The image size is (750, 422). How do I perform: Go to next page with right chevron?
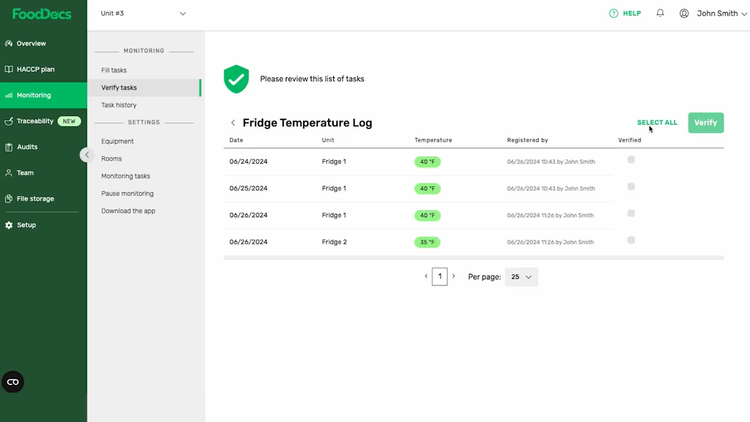pyautogui.click(x=454, y=276)
